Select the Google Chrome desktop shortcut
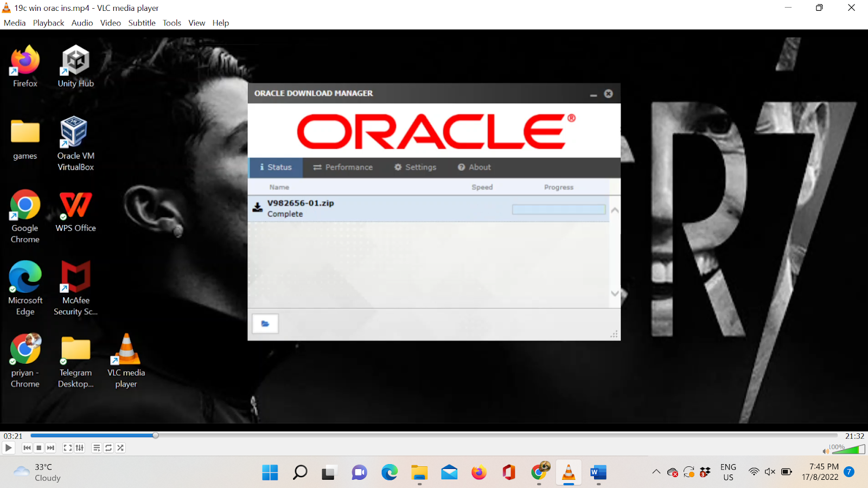The height and width of the screenshot is (488, 868). (x=25, y=216)
